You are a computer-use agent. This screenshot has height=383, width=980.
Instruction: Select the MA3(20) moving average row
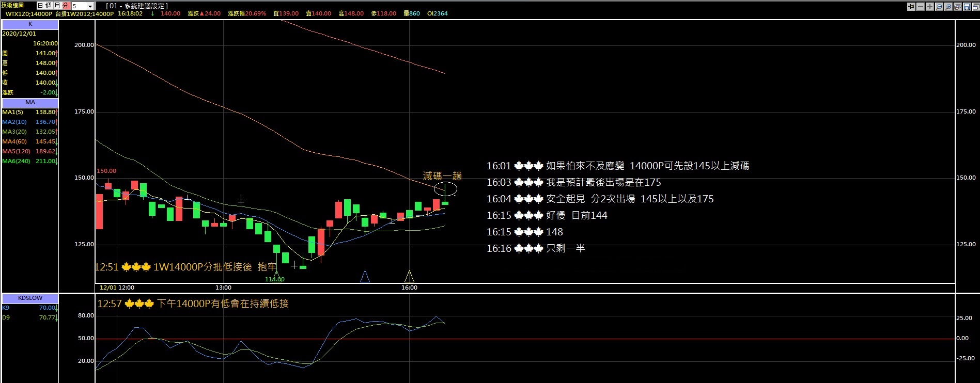(x=30, y=132)
